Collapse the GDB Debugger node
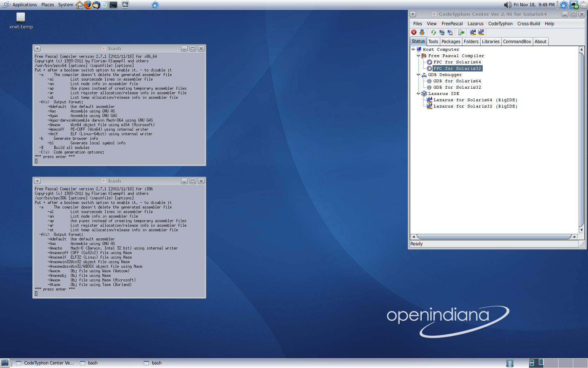 tap(418, 75)
